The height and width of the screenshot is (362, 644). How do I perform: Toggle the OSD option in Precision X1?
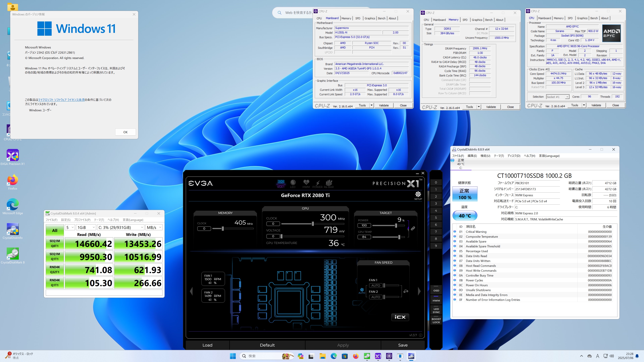[x=436, y=290]
